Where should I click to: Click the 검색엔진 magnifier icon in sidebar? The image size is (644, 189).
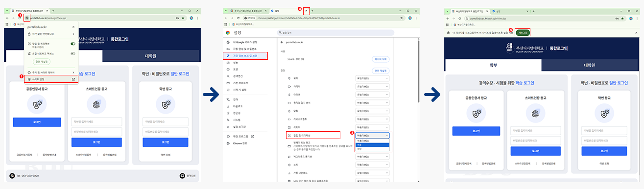pyautogui.click(x=228, y=76)
